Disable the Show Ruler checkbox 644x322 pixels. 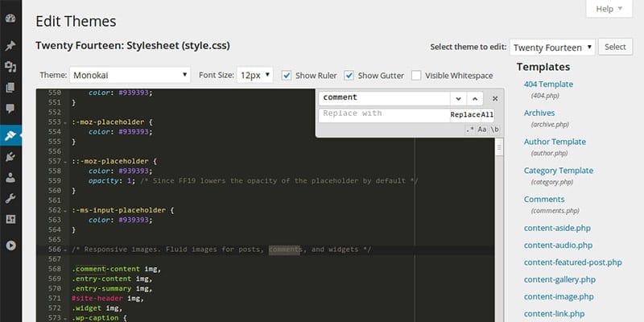tap(287, 76)
